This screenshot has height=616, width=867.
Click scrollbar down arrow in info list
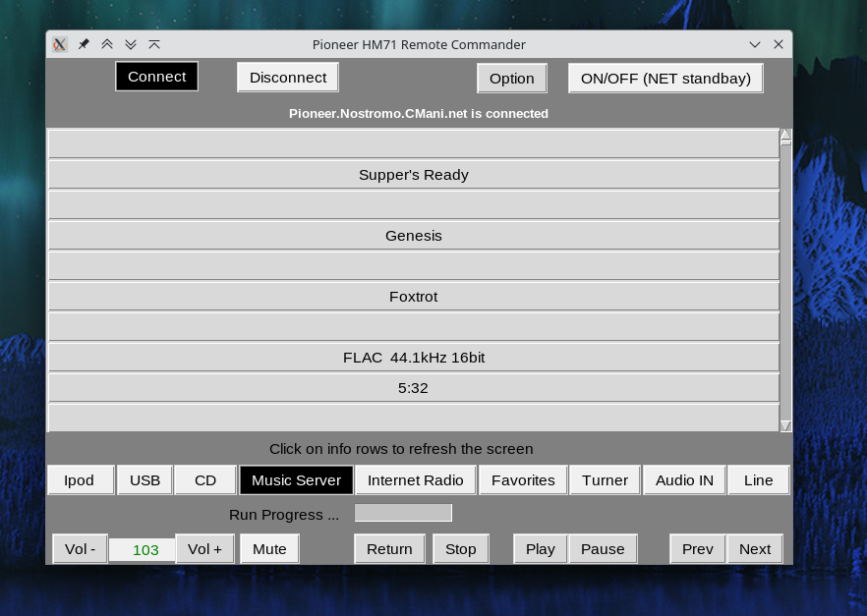click(x=785, y=425)
